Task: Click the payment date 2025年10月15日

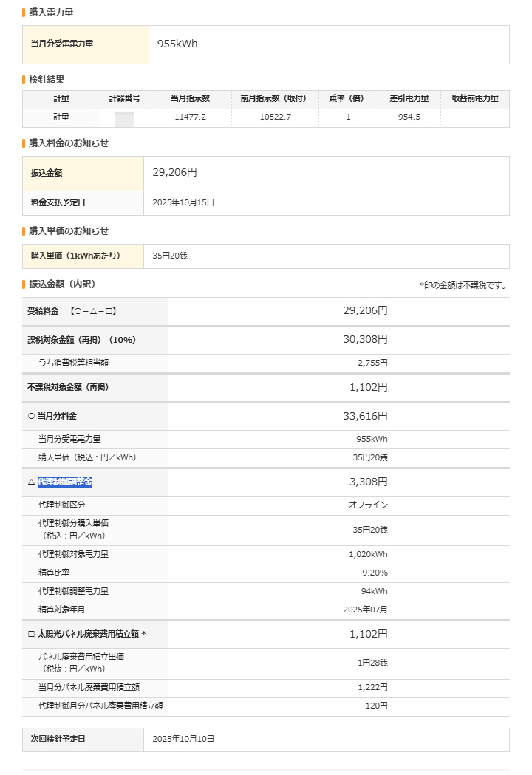Action: click(x=183, y=202)
